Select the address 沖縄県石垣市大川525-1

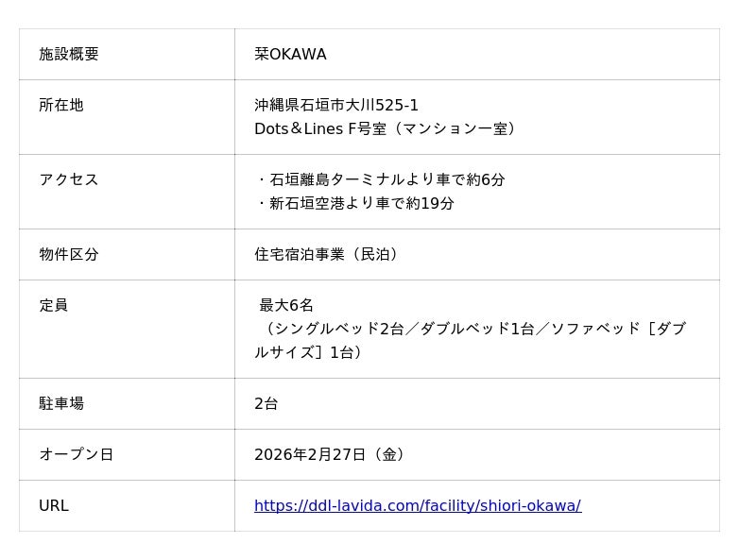click(x=335, y=106)
